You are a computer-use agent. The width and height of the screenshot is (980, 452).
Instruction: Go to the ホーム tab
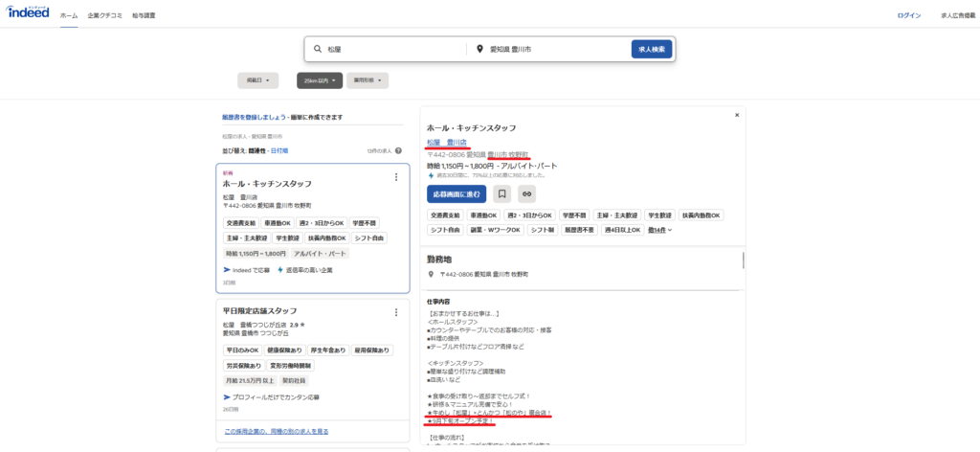pyautogui.click(x=69, y=15)
